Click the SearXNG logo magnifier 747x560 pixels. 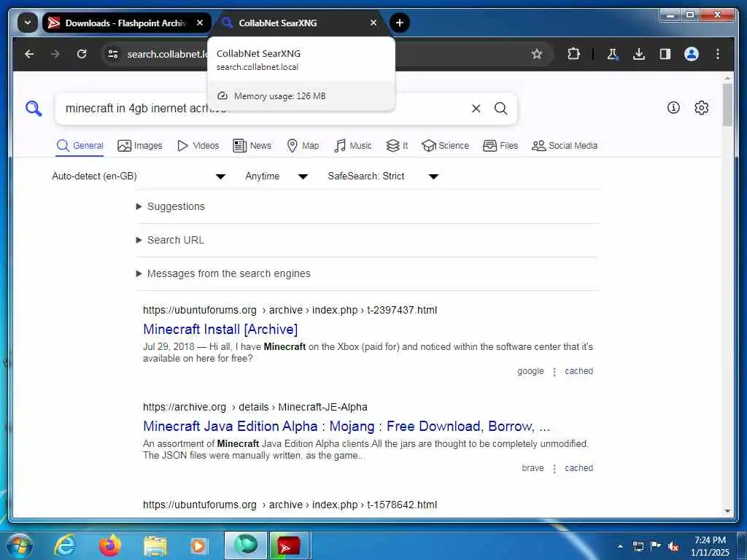[34, 109]
